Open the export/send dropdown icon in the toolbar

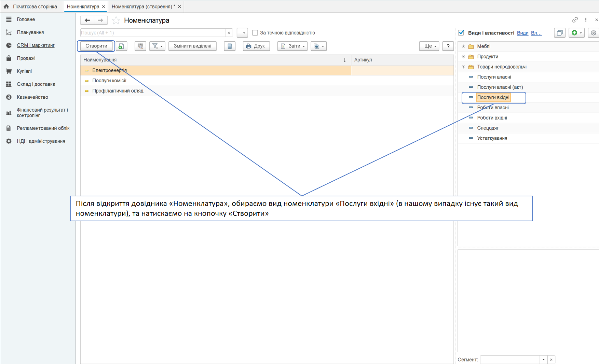tap(318, 46)
